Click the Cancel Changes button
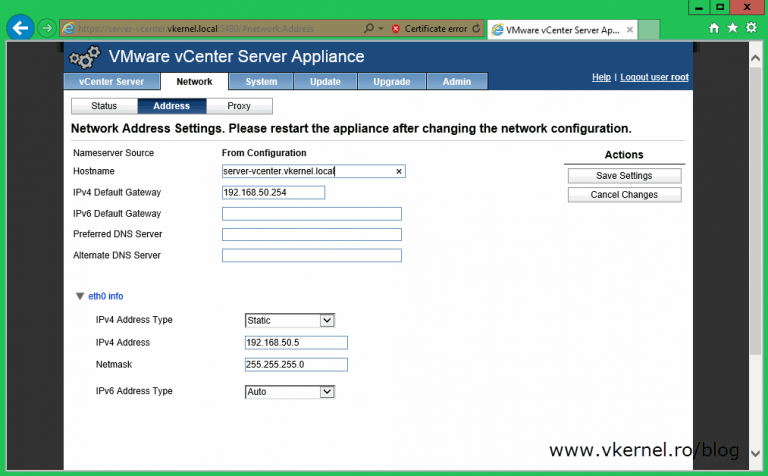This screenshot has width=768, height=476. click(624, 194)
